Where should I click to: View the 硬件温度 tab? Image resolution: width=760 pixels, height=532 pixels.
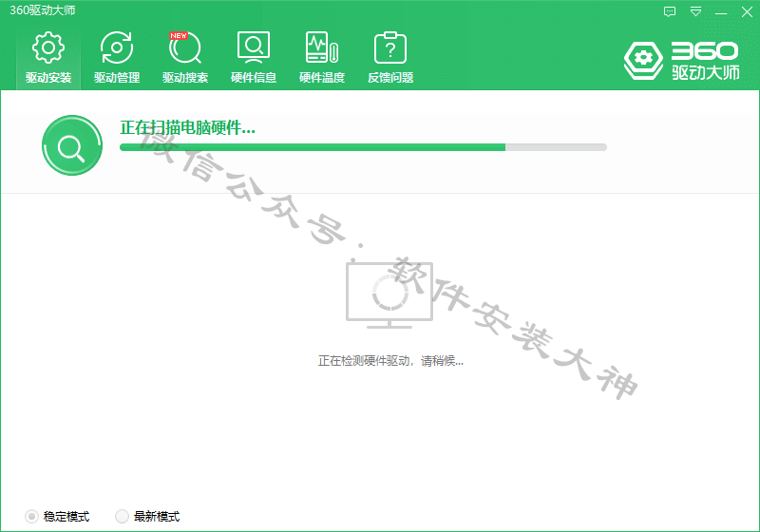322,58
